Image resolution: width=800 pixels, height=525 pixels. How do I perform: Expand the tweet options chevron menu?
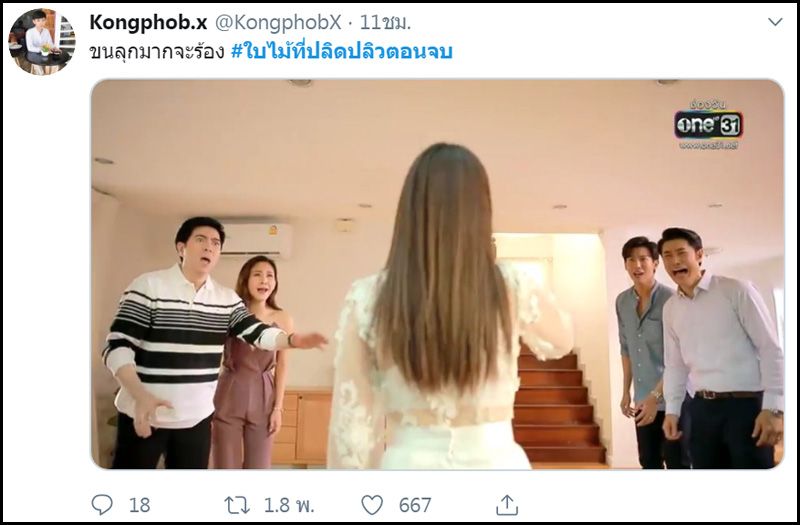(x=775, y=22)
